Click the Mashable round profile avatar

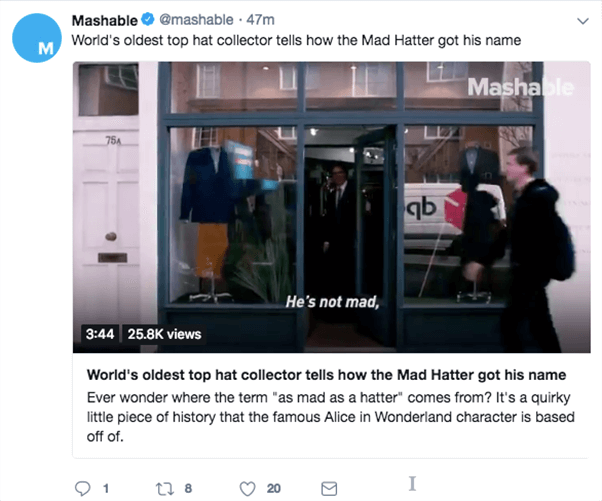pos(37,38)
